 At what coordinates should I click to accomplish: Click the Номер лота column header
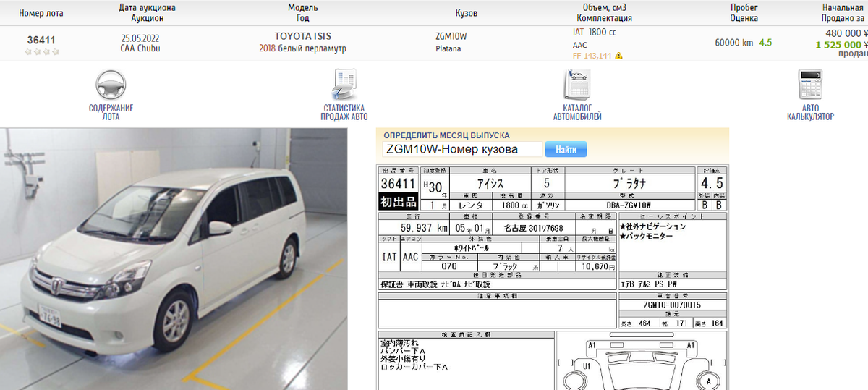pos(41,13)
